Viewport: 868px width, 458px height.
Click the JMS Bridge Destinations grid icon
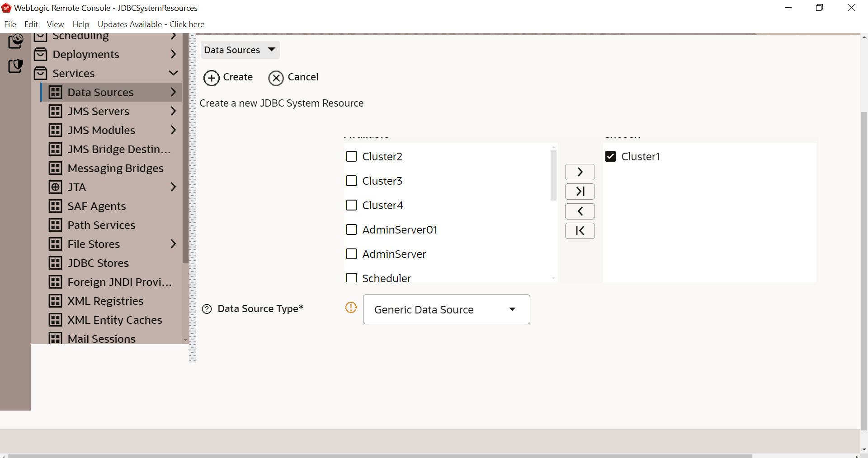56,149
